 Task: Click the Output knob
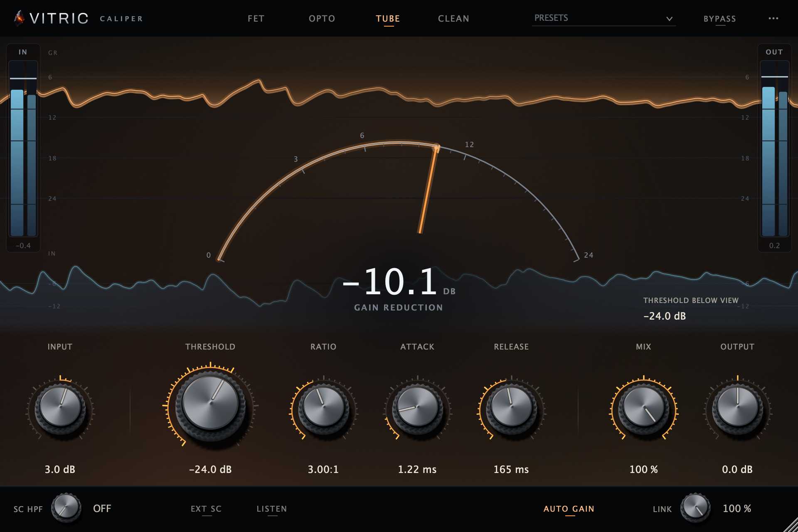pyautogui.click(x=737, y=407)
